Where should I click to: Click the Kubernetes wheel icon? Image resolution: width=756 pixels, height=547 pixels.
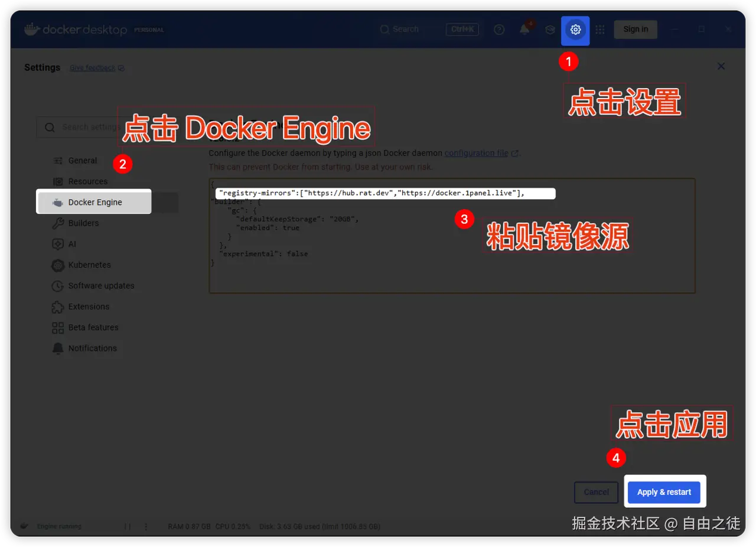[x=58, y=265]
